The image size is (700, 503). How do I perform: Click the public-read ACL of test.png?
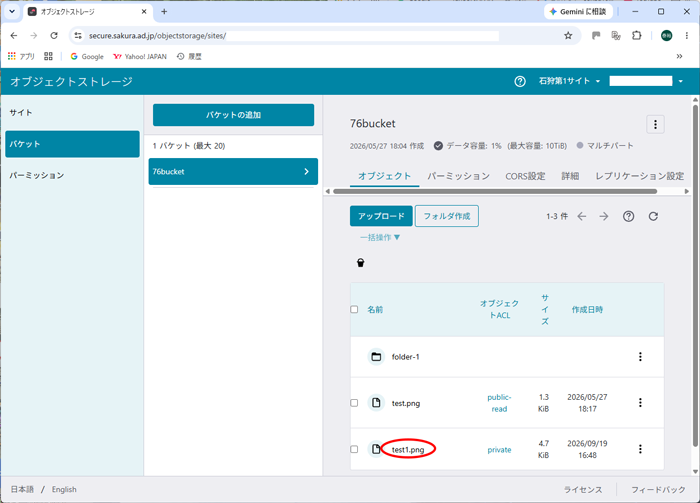pyautogui.click(x=499, y=403)
